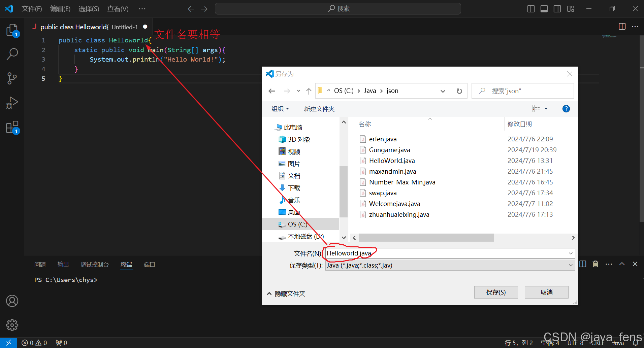Toggle the secondary side bar

coord(557,8)
